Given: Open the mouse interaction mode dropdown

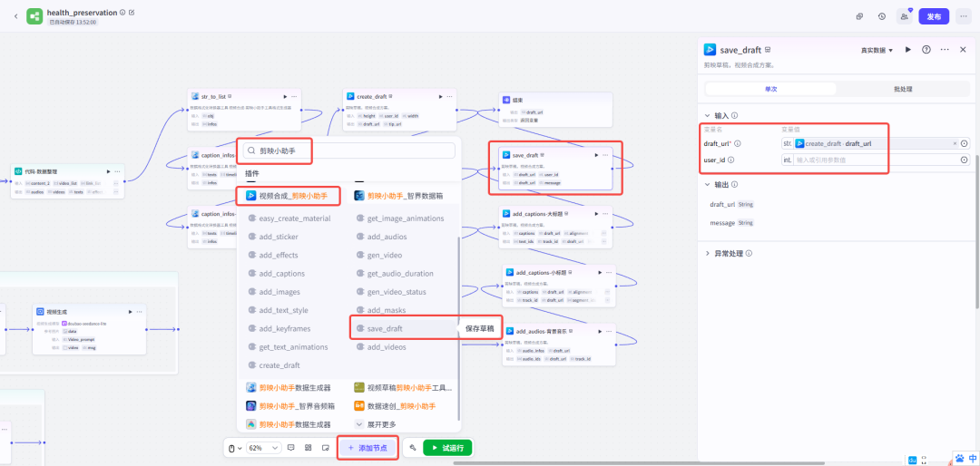Looking at the screenshot, I should tap(234, 448).
